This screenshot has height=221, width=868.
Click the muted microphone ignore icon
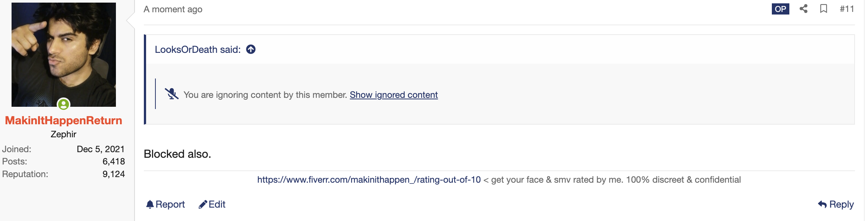pos(171,94)
